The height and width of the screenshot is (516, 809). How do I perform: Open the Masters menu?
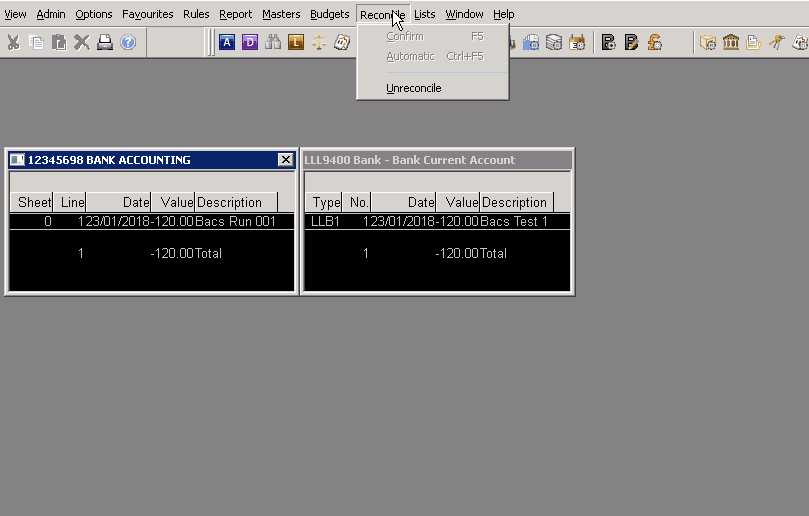click(281, 14)
